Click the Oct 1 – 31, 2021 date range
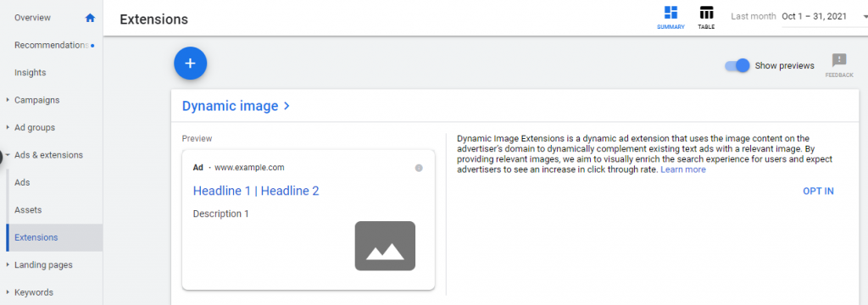Image resolution: width=868 pixels, height=305 pixels. click(x=815, y=17)
